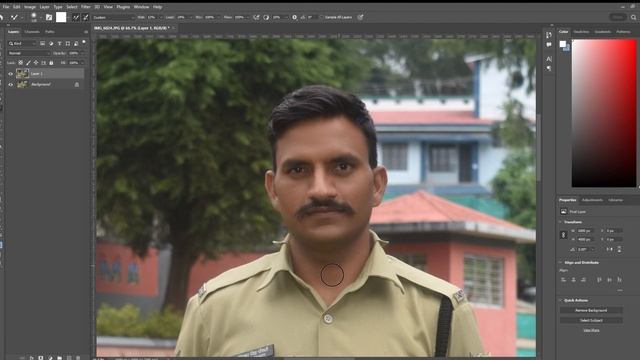Open the smoothing options gear icon
The height and width of the screenshot is (360, 640).
tap(294, 17)
